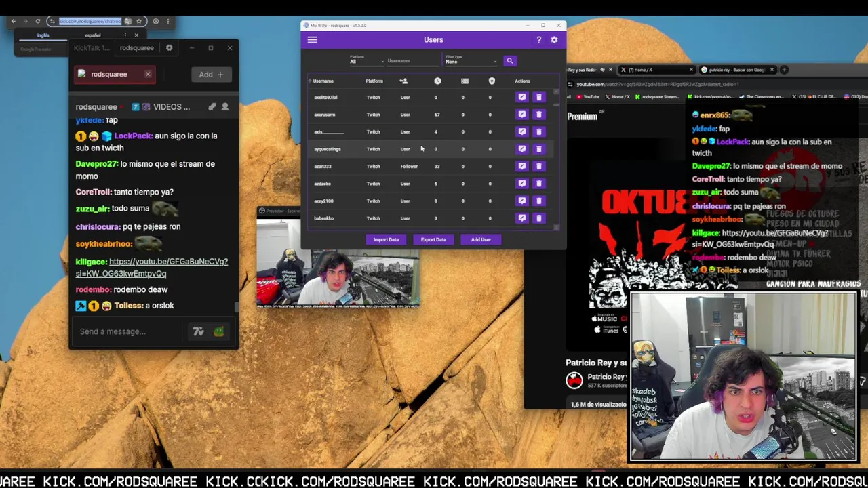868x488 pixels.
Task: Sort by the clock (watch time) column header
Action: point(437,81)
